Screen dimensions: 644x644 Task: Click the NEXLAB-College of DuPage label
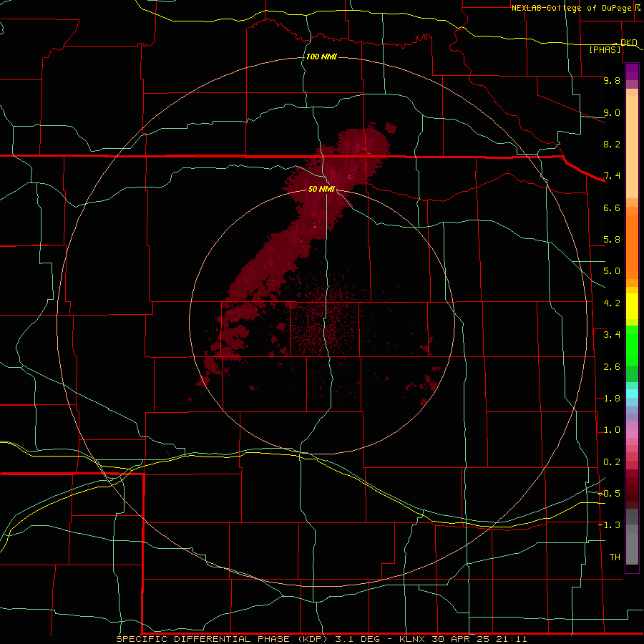pyautogui.click(x=571, y=8)
